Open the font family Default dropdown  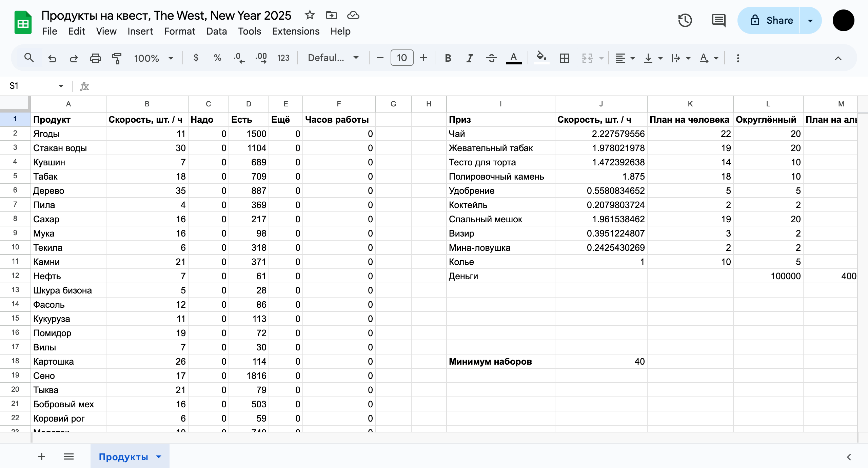[333, 58]
